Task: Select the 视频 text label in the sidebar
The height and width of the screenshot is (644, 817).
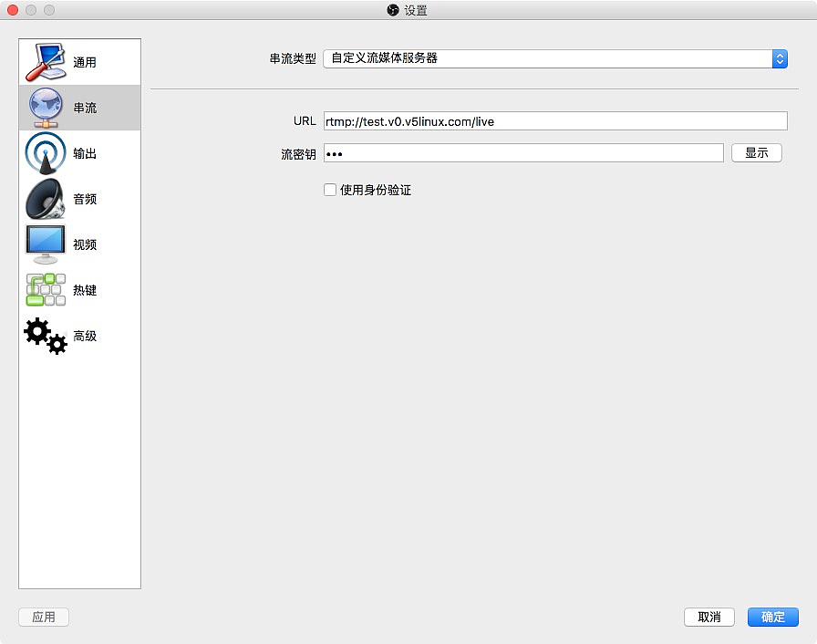Action: point(85,244)
